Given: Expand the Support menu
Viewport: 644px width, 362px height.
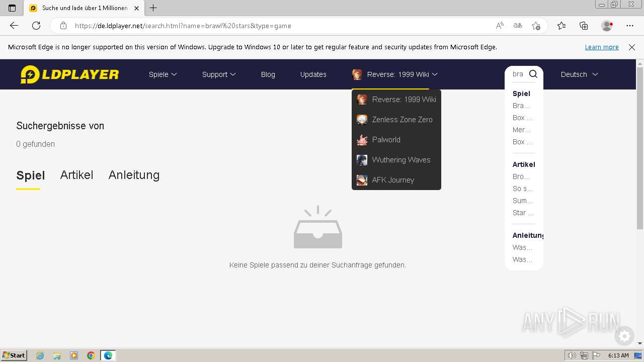Looking at the screenshot, I should click(219, 74).
